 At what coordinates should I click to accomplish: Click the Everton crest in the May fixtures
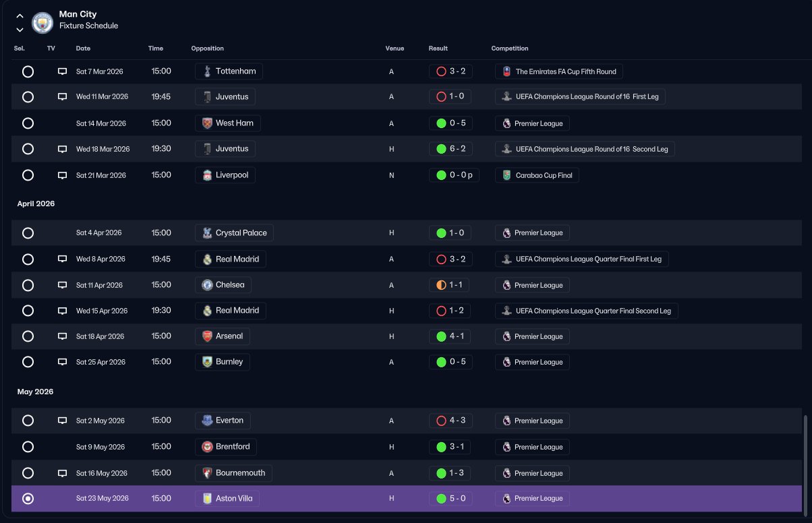click(207, 421)
